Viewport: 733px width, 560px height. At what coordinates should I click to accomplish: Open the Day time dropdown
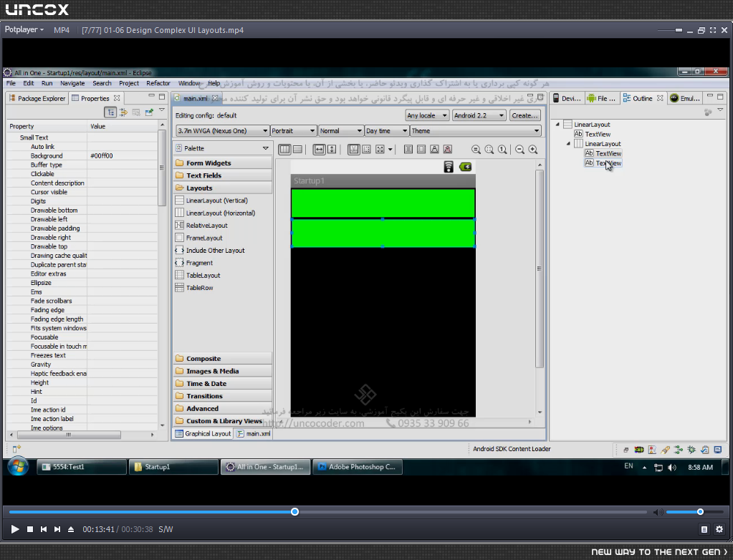coord(387,131)
